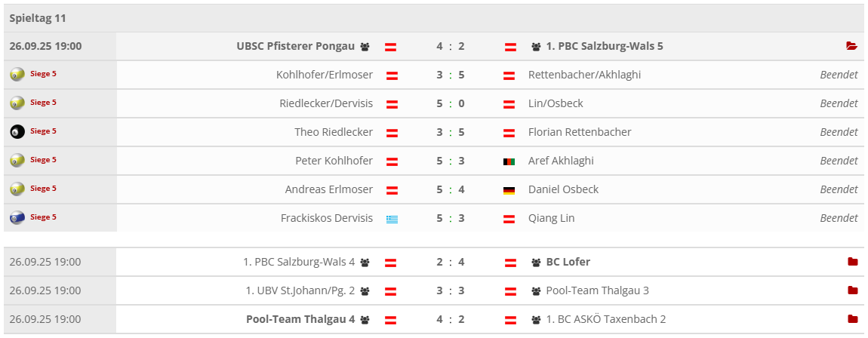Select player Florian Rettenbacher
Screen dimensions: 868x338
click(x=580, y=132)
